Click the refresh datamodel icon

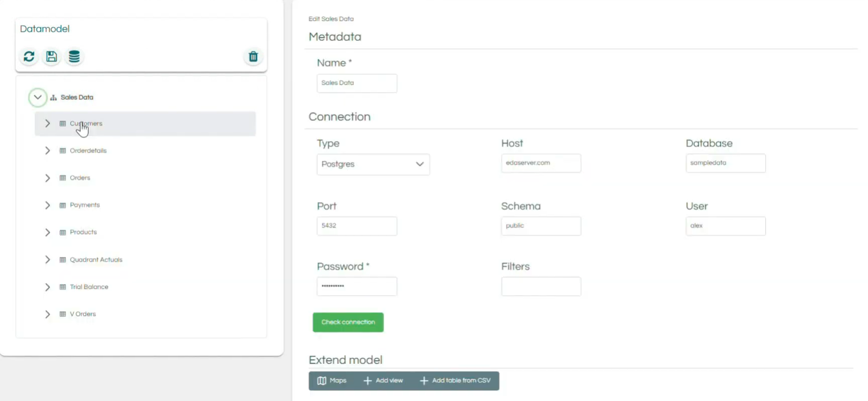(x=29, y=56)
